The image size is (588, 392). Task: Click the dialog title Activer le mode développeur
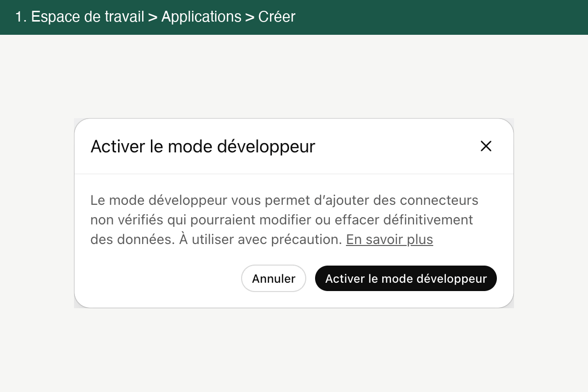tap(203, 147)
